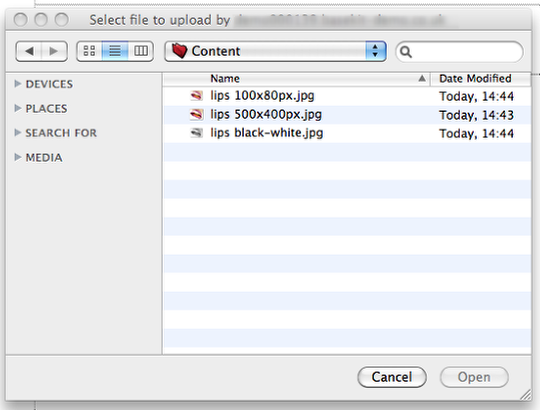Screen dimensions: 540x410
Task: Sort files by Date Modified column
Action: pos(480,79)
